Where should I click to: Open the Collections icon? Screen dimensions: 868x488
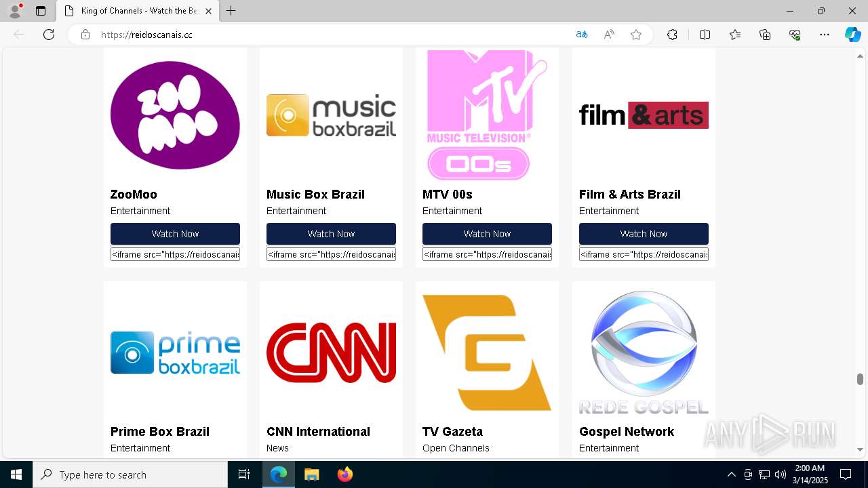pos(765,35)
